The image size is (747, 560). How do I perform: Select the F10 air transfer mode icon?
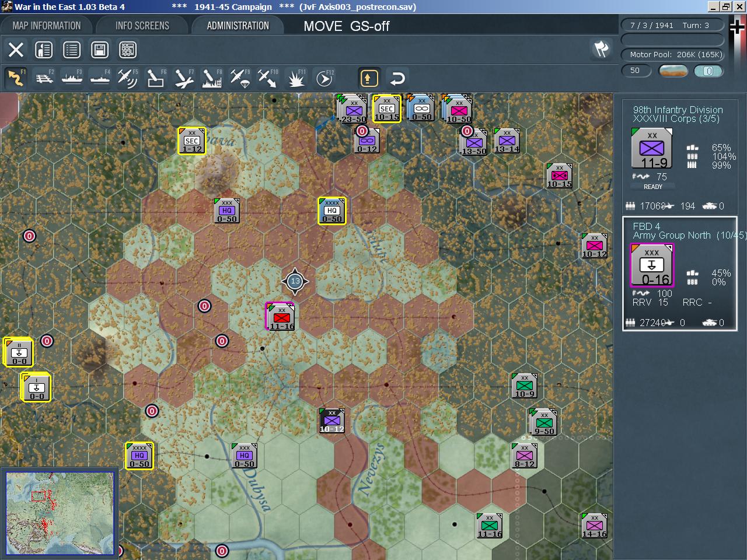[268, 78]
